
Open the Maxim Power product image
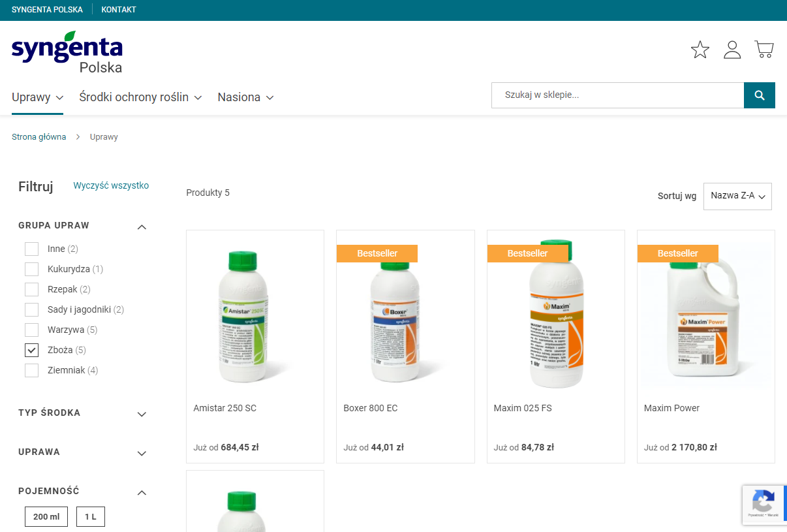point(705,313)
